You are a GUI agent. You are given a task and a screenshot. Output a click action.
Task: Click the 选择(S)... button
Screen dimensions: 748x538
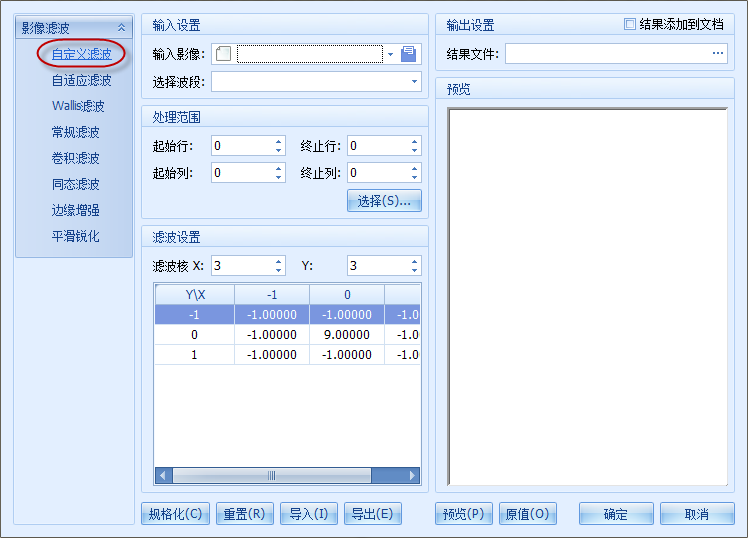[384, 201]
